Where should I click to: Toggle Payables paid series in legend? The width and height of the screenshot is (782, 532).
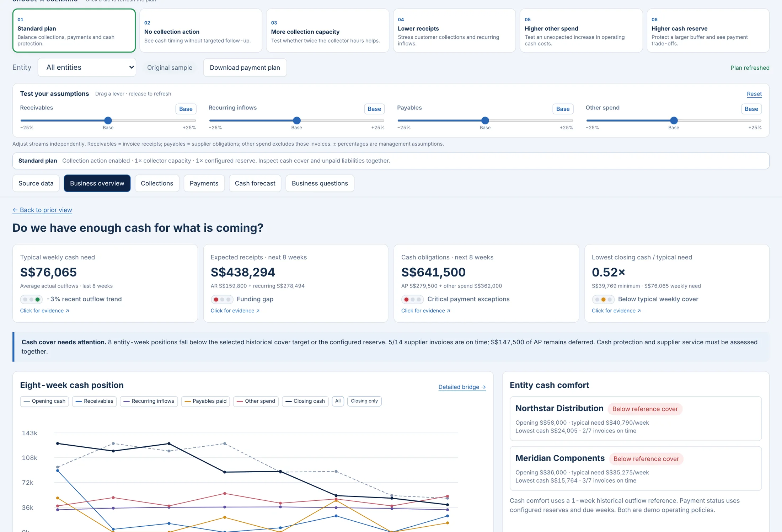coord(205,401)
